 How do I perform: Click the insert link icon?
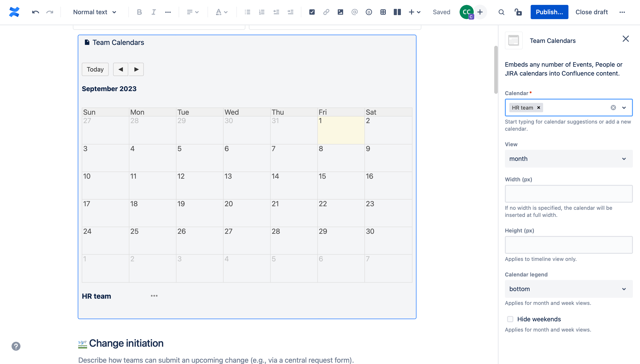coord(326,12)
